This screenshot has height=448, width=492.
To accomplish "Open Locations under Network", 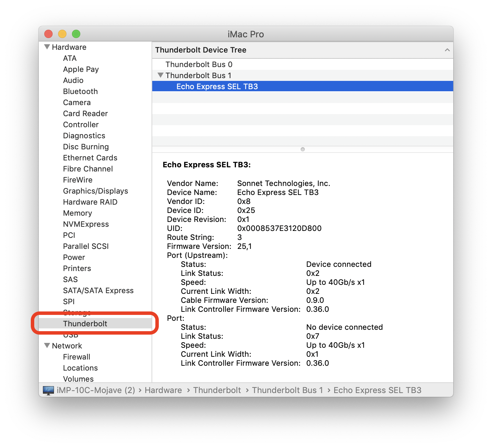I will click(80, 368).
